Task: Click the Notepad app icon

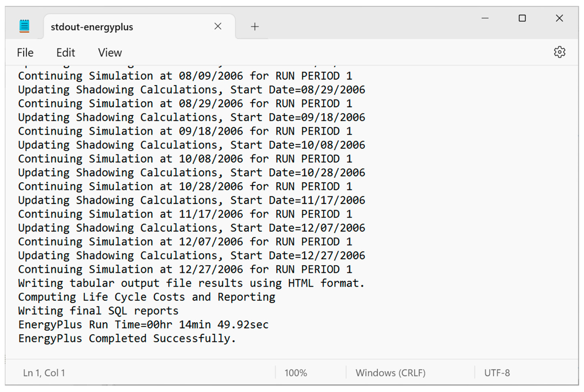Action: [24, 26]
